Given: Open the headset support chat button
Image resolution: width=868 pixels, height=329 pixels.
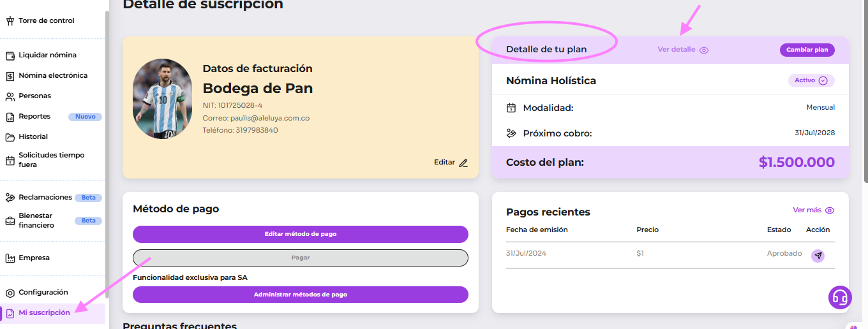Looking at the screenshot, I should [x=840, y=297].
